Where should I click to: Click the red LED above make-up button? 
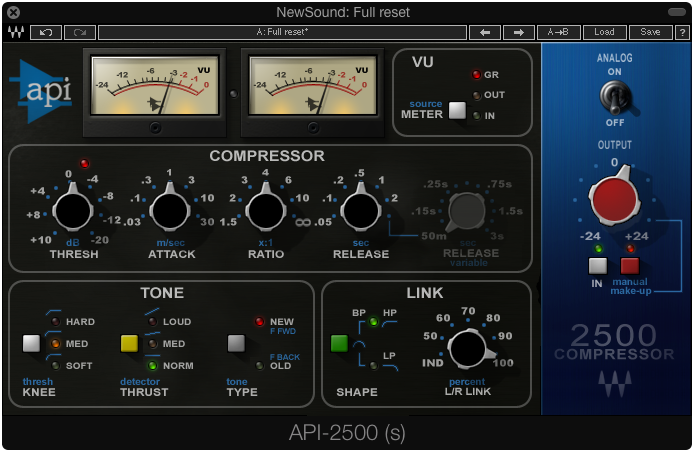630,248
